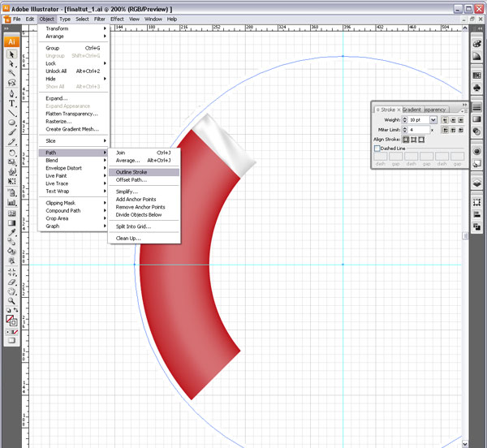Select the Scale tool
The width and height of the screenshot is (487, 448).
tap(11, 162)
